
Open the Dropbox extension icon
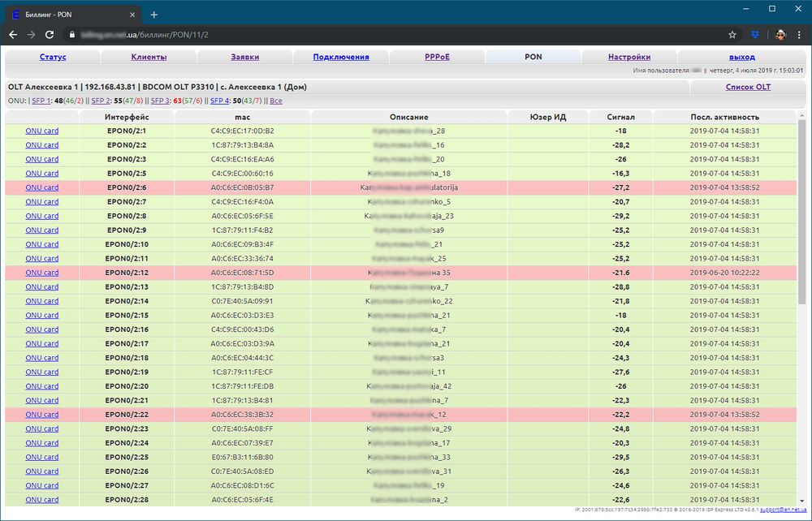(755, 35)
